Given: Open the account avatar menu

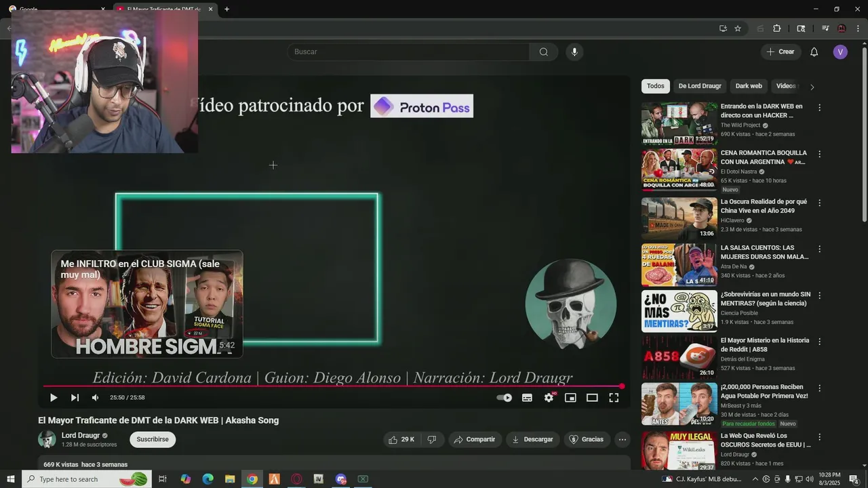Looking at the screenshot, I should coord(840,52).
